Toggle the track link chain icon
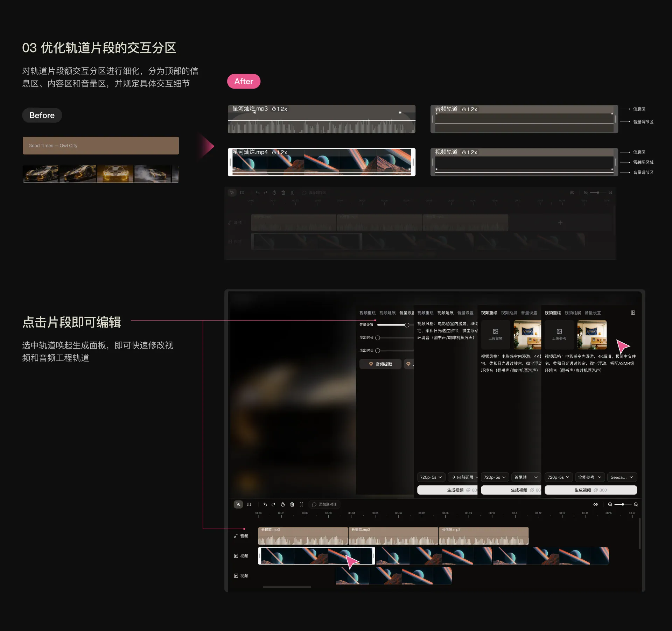 pos(595,504)
